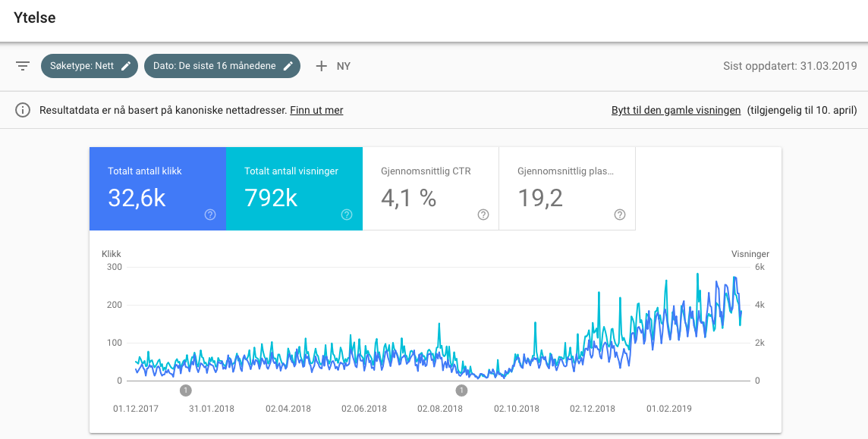Click the 19,2 position value
This screenshot has width=868, height=439.
tap(540, 197)
